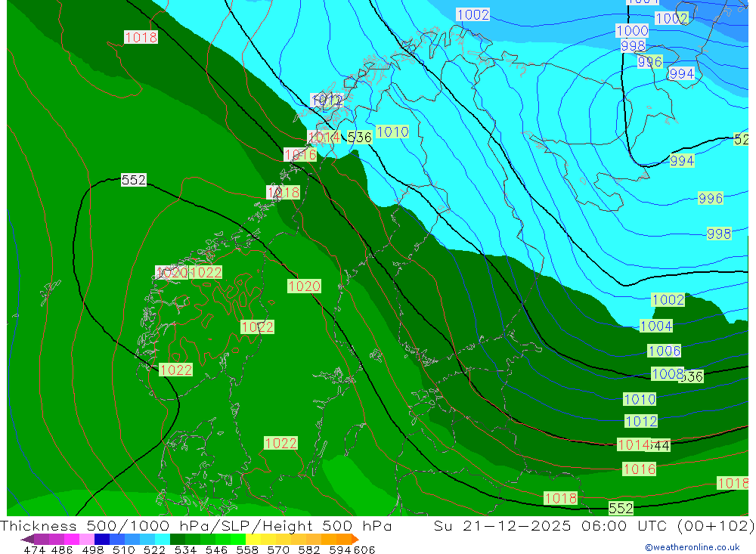
Task: Click the blue 1008 isobar label
Action: [668, 373]
